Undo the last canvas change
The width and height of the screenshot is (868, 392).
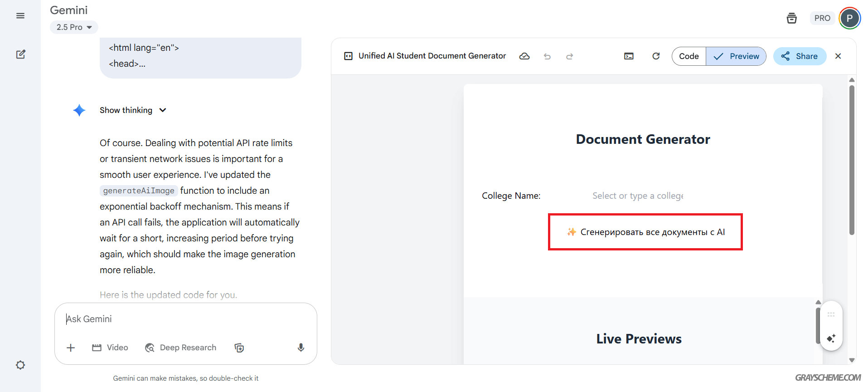click(x=547, y=56)
